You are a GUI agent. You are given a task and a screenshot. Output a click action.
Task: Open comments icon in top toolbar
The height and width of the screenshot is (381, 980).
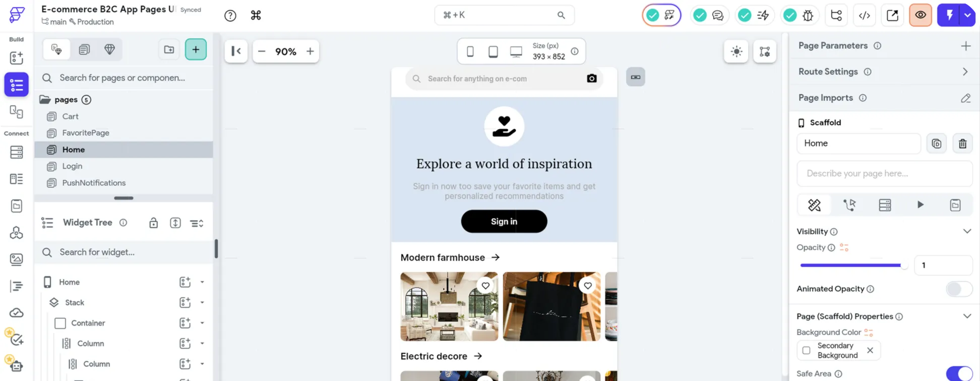pyautogui.click(x=718, y=15)
